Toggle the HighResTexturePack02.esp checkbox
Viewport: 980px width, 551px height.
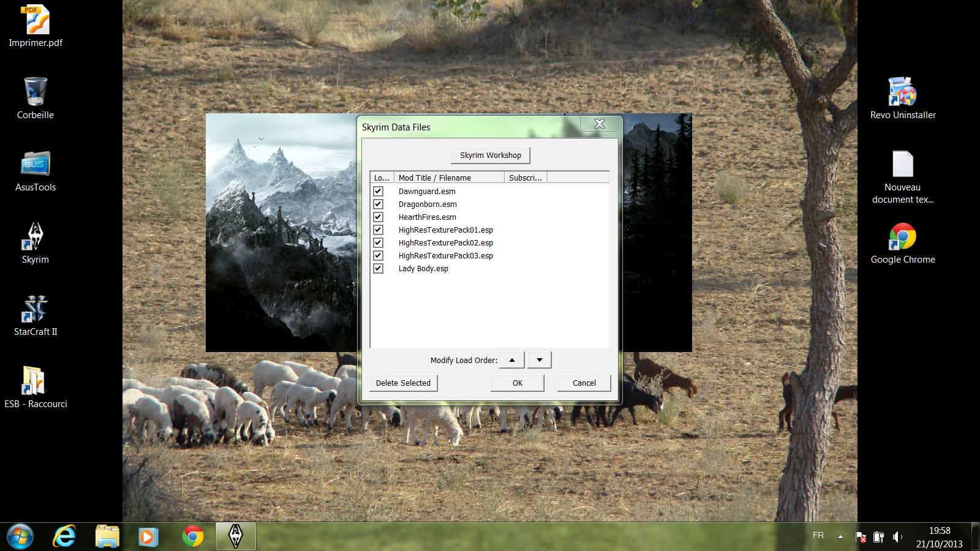pyautogui.click(x=378, y=242)
